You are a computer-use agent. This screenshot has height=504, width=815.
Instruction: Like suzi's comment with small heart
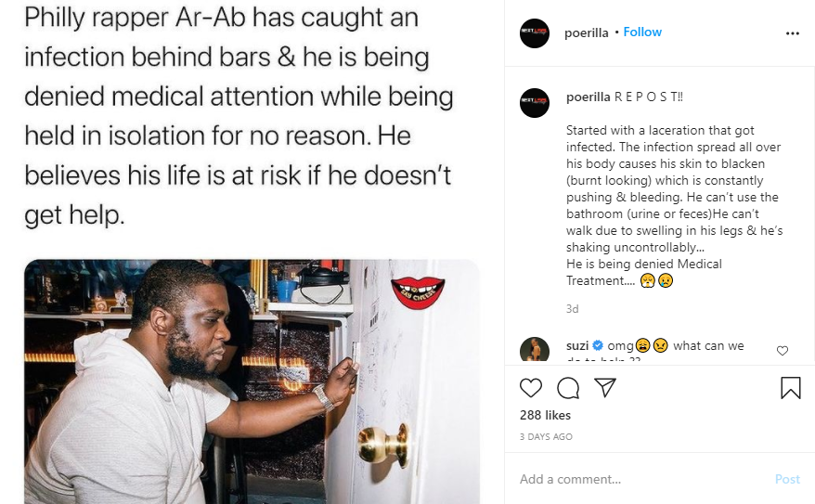pyautogui.click(x=783, y=351)
